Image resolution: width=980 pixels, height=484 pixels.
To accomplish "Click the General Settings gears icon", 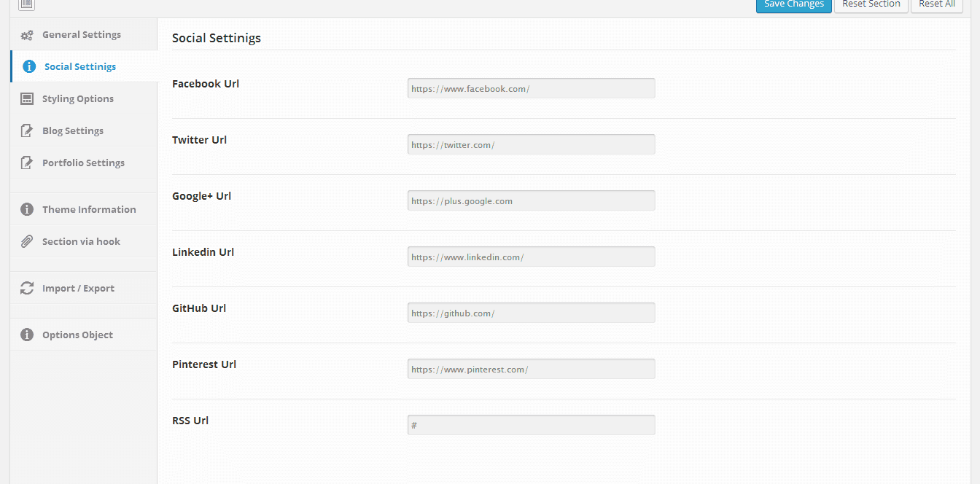I will (x=27, y=35).
